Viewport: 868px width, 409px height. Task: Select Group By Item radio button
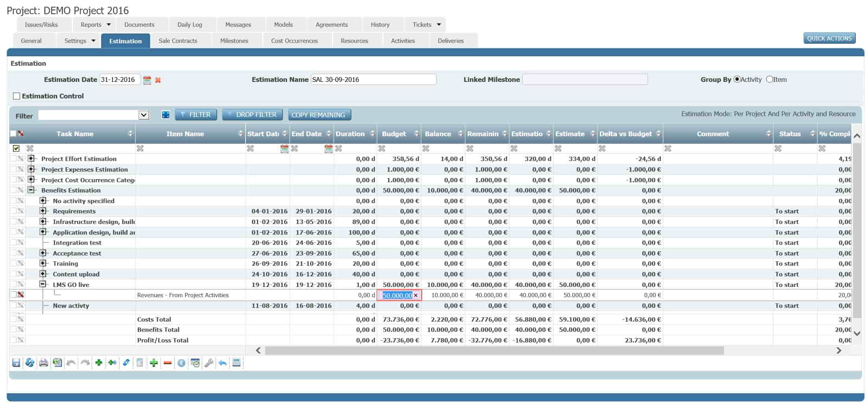click(x=770, y=80)
